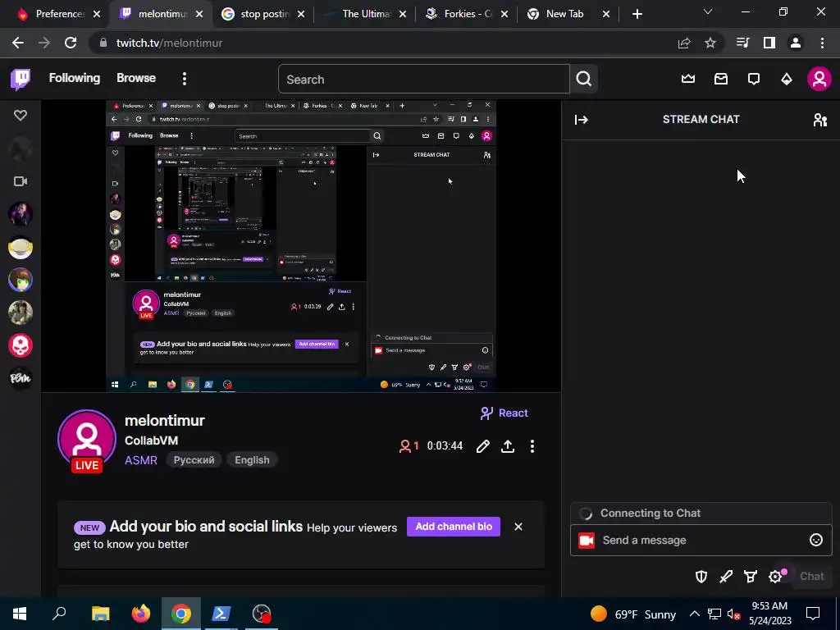The width and height of the screenshot is (840, 630).
Task: Open the chat community users list
Action: pyautogui.click(x=819, y=120)
